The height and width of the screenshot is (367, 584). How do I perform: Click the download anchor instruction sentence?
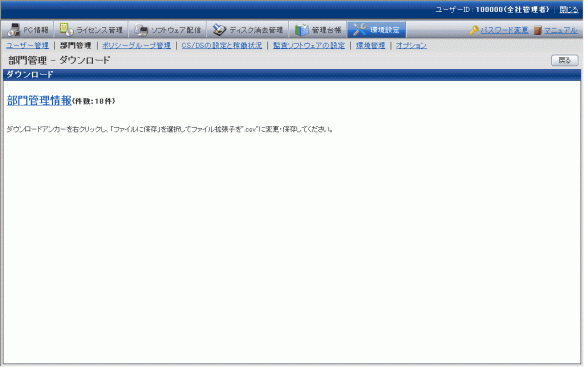(x=169, y=129)
